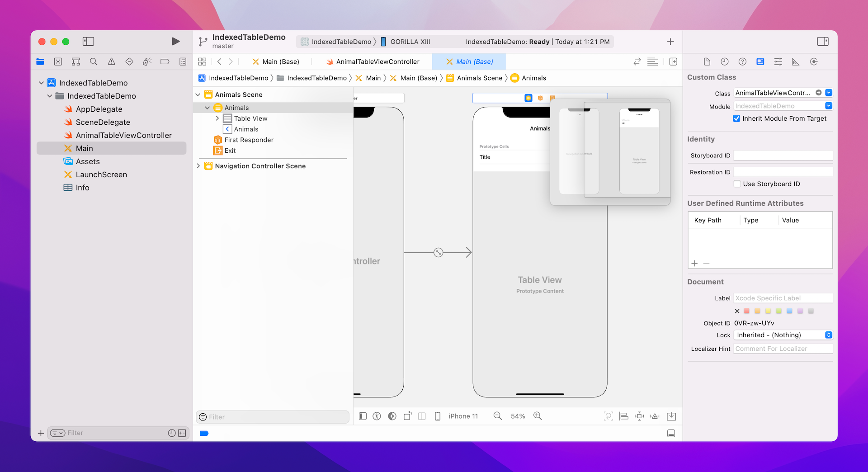
Task: Click the Run (play) button
Action: pyautogui.click(x=176, y=42)
